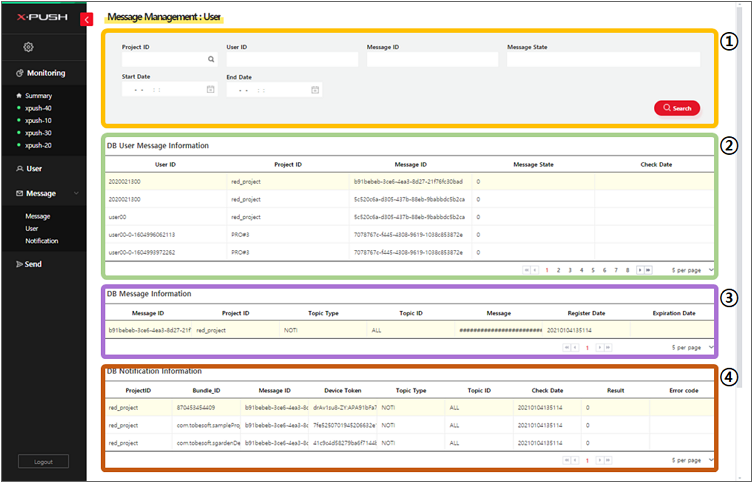The height and width of the screenshot is (482, 752).
Task: Click Topic Type header in Message Information
Action: point(323,313)
